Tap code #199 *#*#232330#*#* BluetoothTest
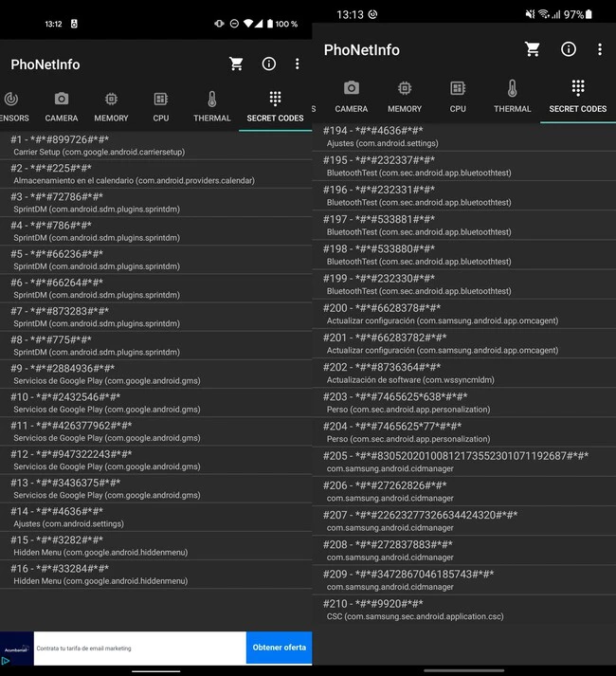 pos(464,284)
